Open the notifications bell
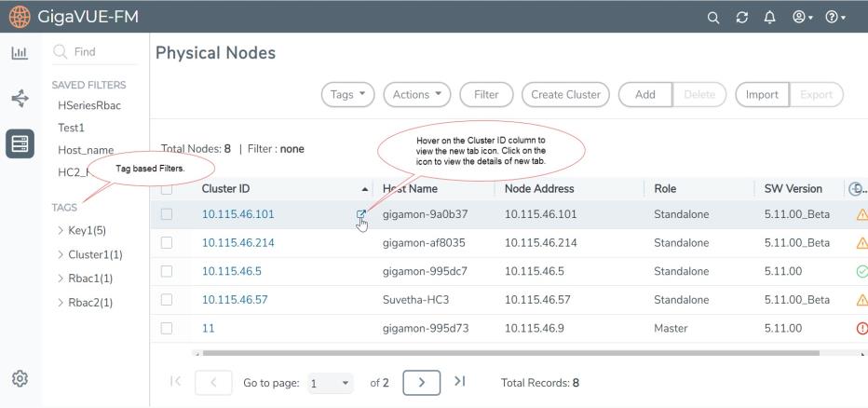The image size is (868, 408). click(769, 18)
